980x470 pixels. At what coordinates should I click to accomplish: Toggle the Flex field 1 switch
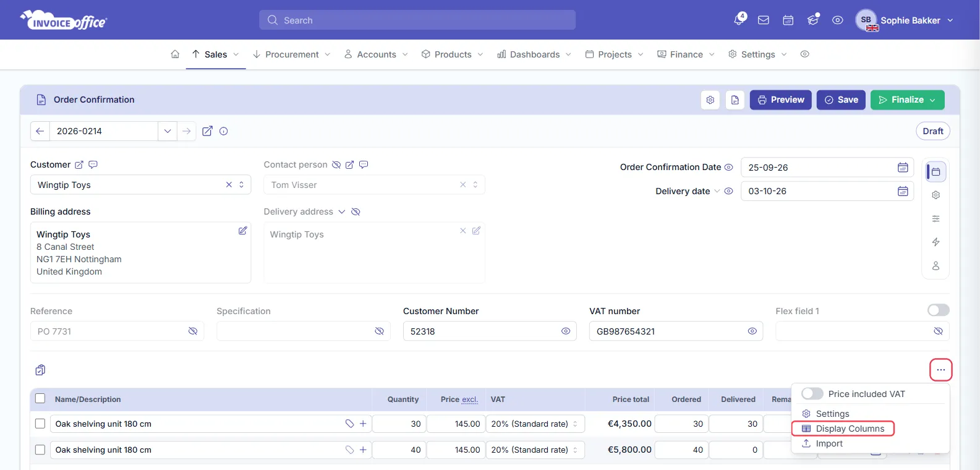[939, 310]
